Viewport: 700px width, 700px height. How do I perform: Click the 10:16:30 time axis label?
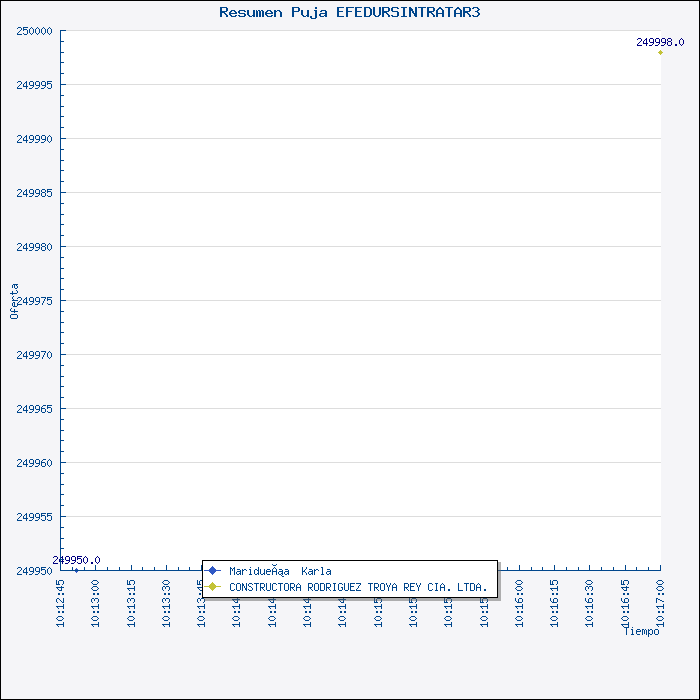(x=590, y=603)
